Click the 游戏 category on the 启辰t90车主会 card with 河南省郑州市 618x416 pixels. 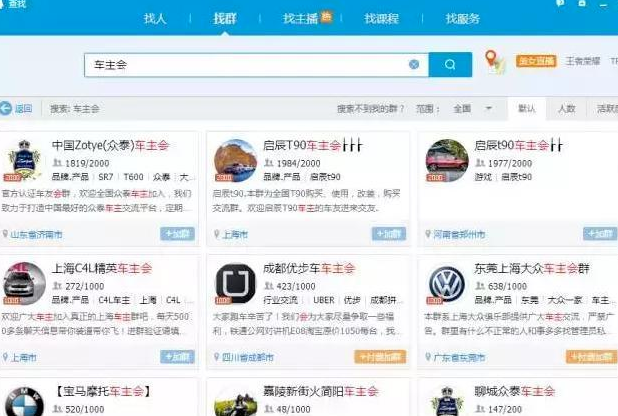coord(483,177)
